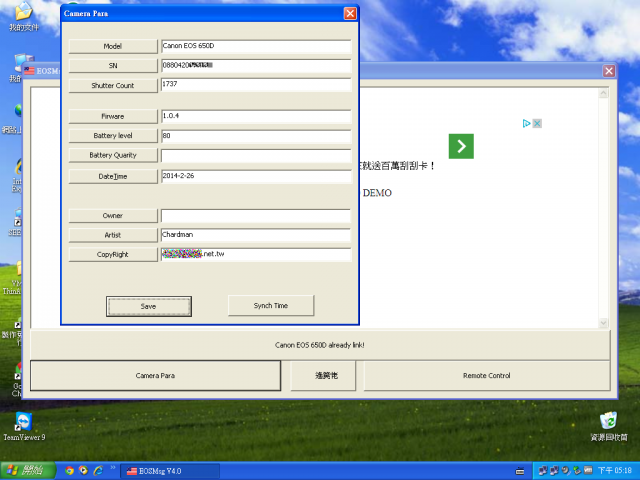Image resolution: width=640 pixels, height=480 pixels.
Task: Close the Camera Para dialog
Action: [350, 13]
